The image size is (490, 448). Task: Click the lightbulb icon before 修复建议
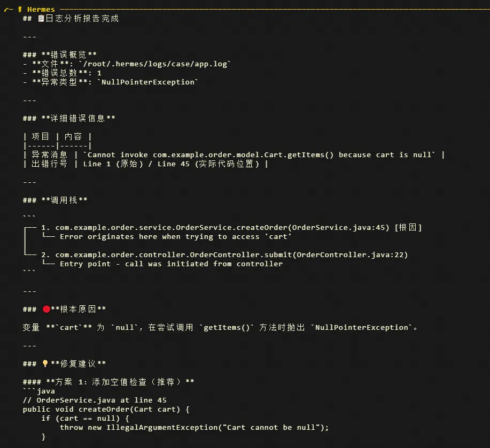[x=46, y=364]
